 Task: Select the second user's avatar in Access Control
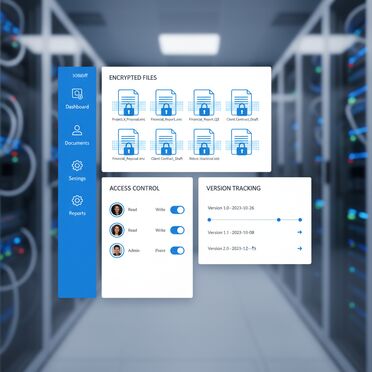(117, 230)
